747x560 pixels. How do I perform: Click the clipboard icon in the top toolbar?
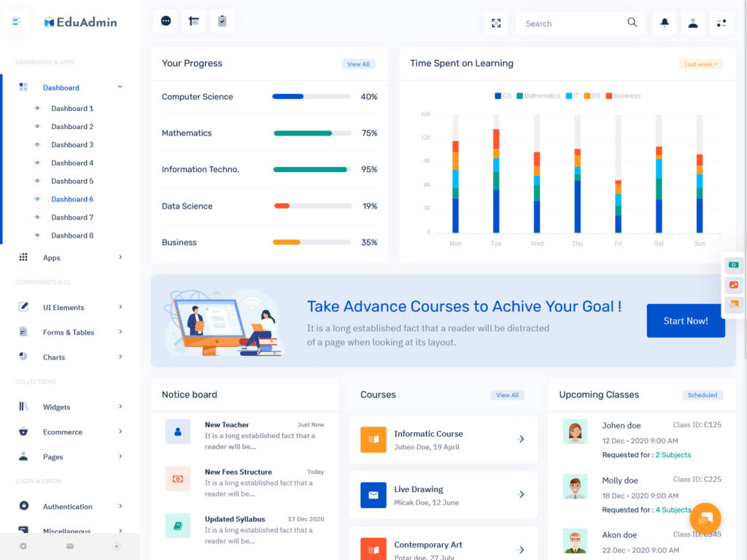coord(222,21)
